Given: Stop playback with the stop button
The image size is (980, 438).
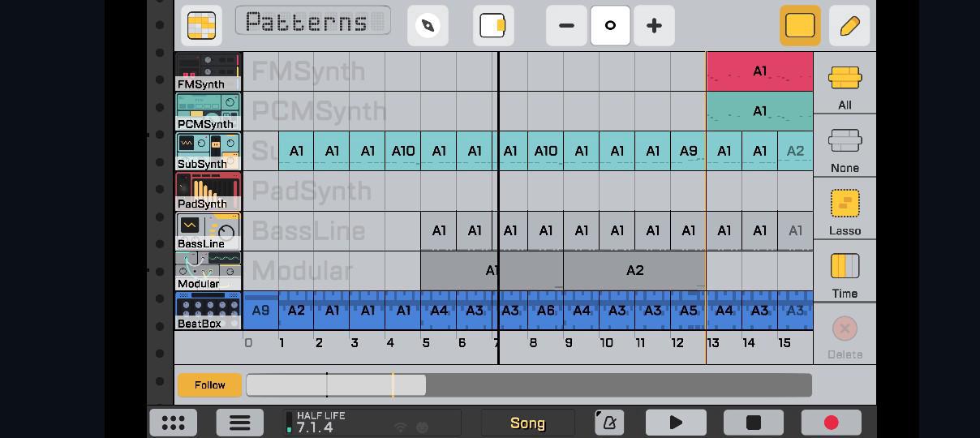Looking at the screenshot, I should tap(754, 423).
